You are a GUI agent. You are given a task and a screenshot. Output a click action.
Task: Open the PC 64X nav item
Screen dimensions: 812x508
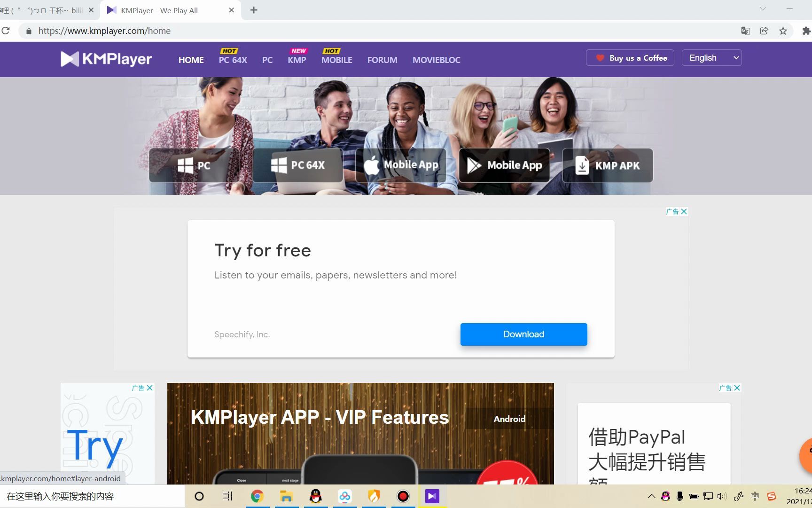tap(233, 60)
